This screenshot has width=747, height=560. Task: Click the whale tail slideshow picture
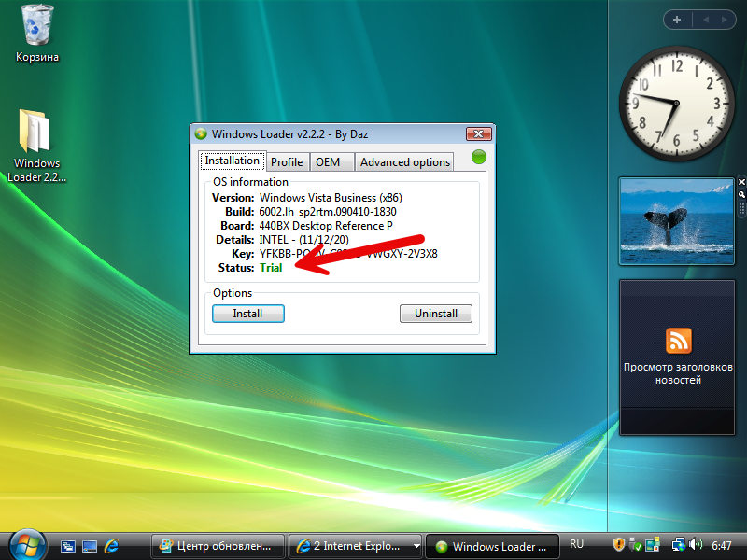pos(676,221)
